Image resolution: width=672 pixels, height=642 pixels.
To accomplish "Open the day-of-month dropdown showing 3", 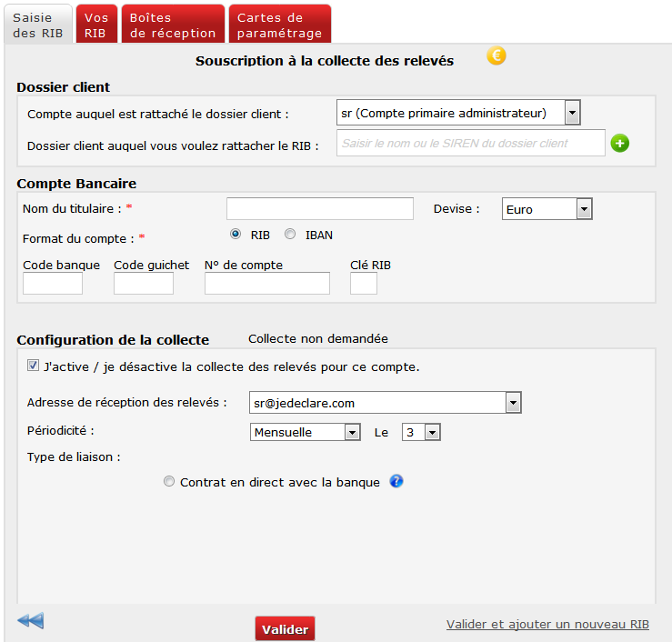I will point(421,432).
